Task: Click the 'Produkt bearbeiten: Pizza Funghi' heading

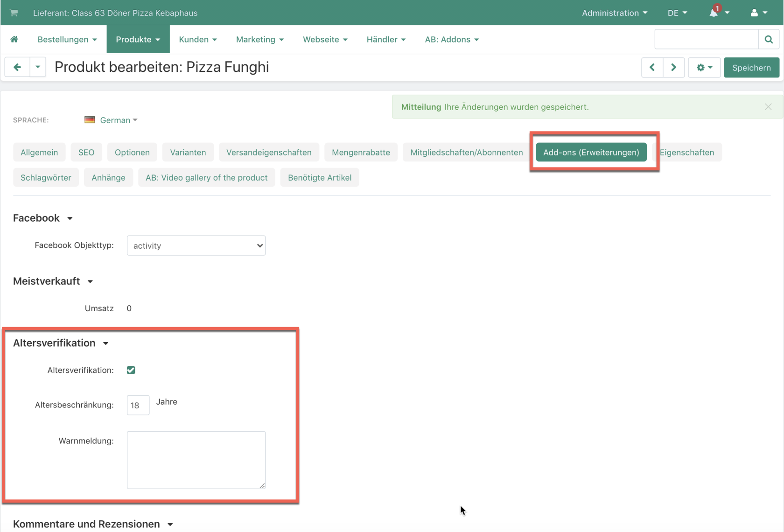Action: [162, 67]
